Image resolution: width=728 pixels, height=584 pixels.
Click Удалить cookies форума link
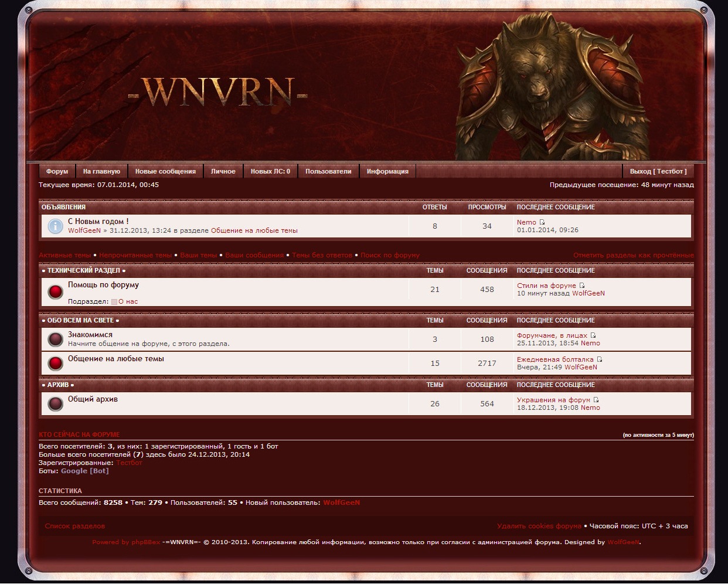(x=539, y=526)
